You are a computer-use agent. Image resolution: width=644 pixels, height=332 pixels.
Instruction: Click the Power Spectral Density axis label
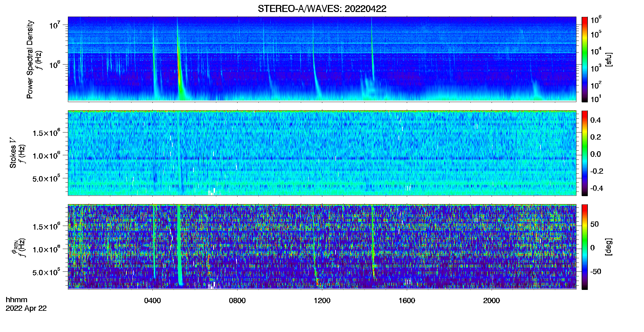[x=30, y=59]
